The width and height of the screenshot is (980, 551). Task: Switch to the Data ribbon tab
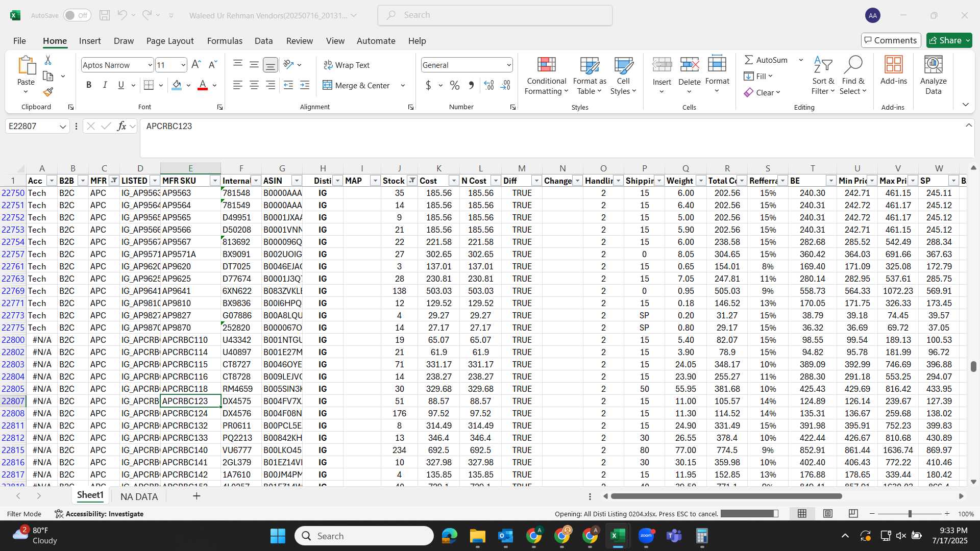(263, 41)
